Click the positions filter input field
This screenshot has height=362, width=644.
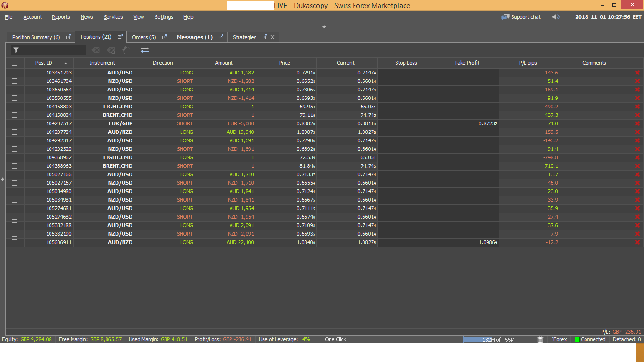click(x=53, y=50)
